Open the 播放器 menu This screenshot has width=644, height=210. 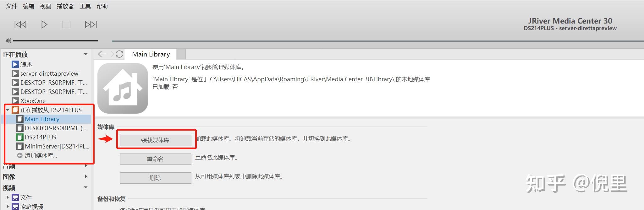(x=65, y=6)
